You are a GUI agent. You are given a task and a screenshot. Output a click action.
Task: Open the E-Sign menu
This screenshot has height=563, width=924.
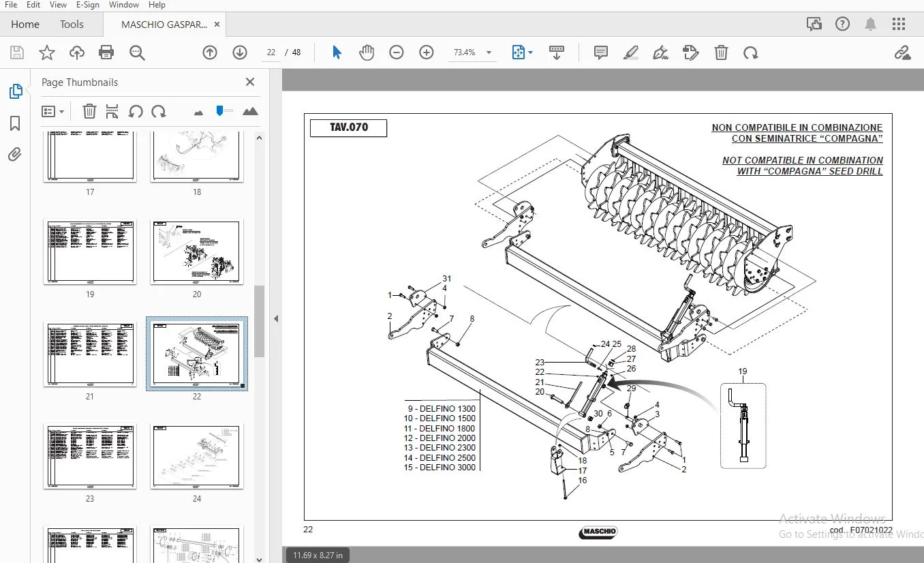click(88, 5)
